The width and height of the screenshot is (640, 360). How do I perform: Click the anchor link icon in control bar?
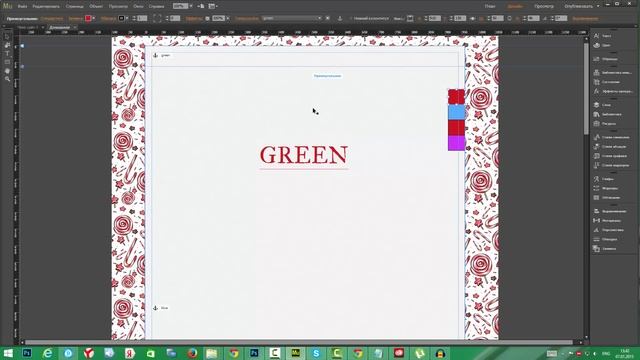click(x=340, y=18)
